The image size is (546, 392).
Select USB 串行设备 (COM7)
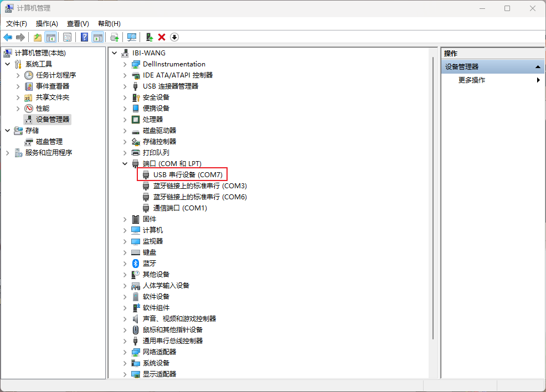pos(188,175)
